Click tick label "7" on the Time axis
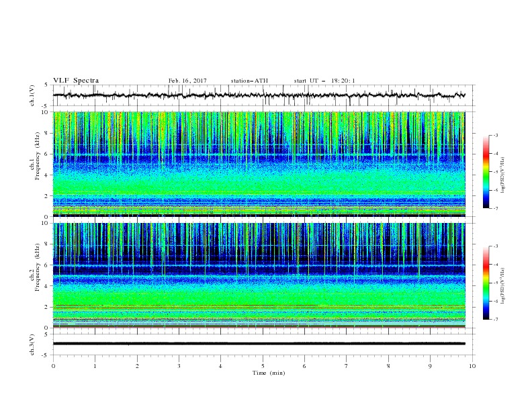Screen dimensions: 532x411 point(346,366)
